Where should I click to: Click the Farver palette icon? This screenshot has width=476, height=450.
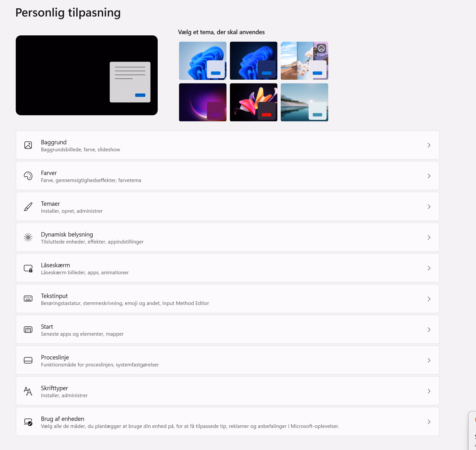click(x=28, y=176)
